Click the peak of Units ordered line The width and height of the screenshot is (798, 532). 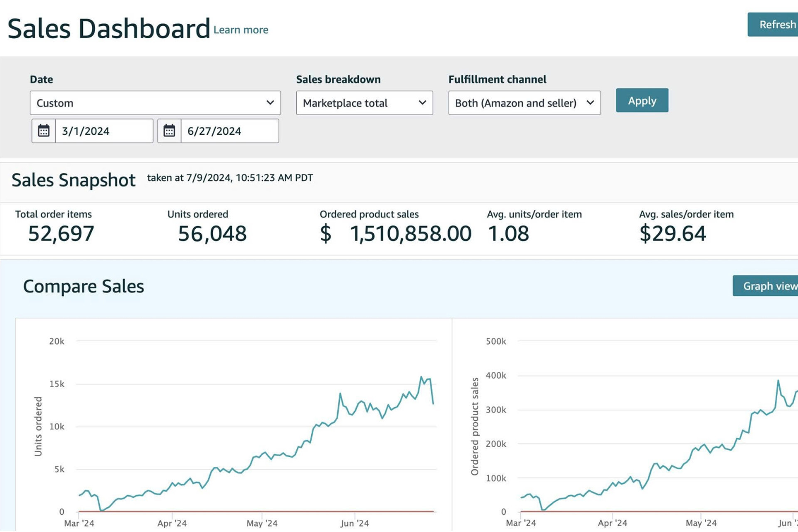[421, 377]
